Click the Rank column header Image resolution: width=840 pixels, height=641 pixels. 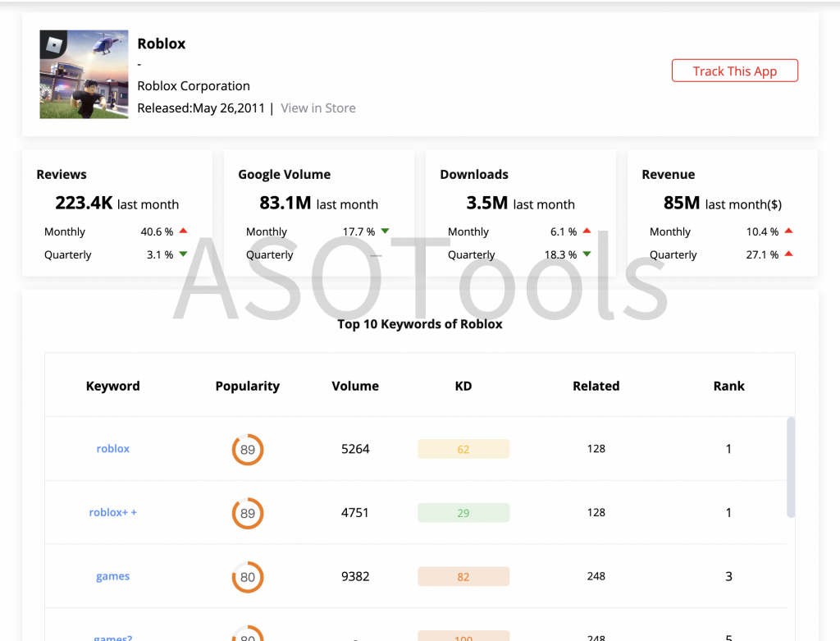[x=728, y=386]
